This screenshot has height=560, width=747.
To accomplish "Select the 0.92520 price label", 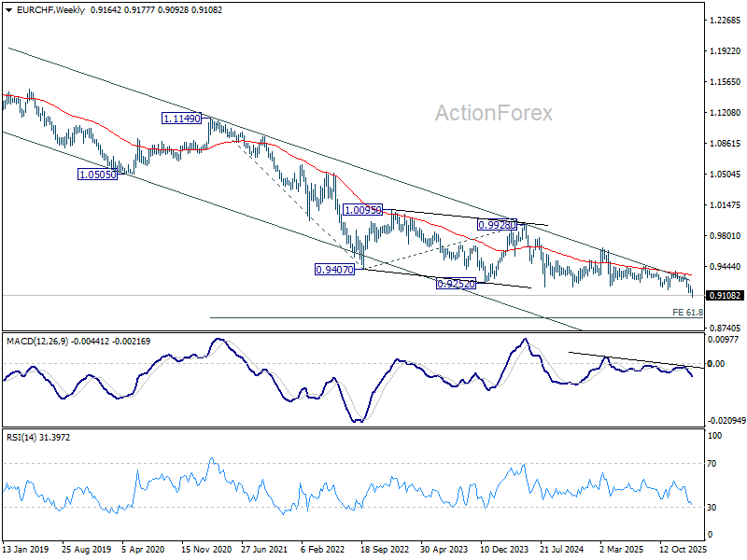I will pos(456,284).
